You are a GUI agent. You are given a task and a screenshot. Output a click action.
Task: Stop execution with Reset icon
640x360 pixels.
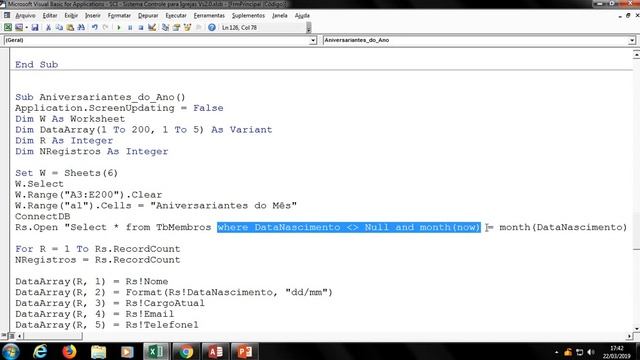(x=141, y=27)
